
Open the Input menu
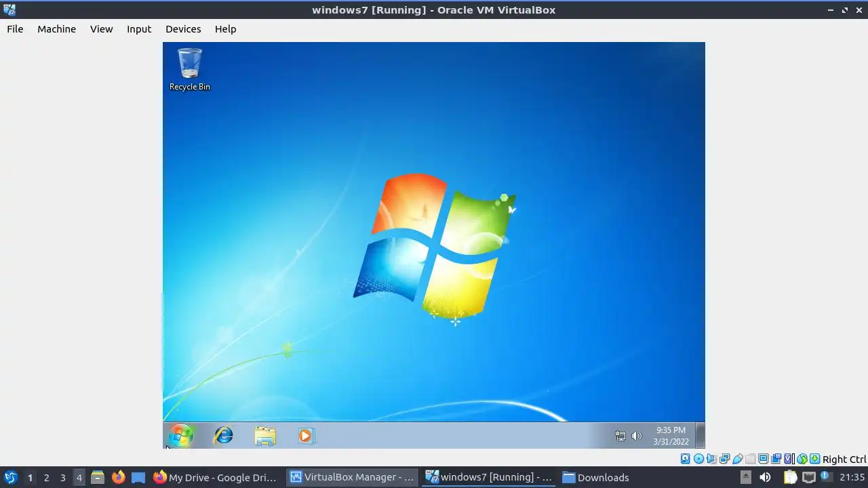tap(139, 28)
